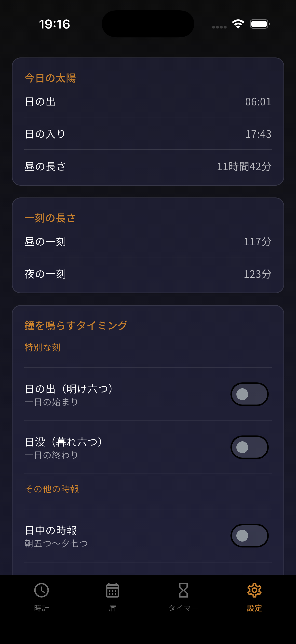Image resolution: width=296 pixels, height=644 pixels.
Task: Tap the 日の入り time 17:43
Action: [258, 134]
